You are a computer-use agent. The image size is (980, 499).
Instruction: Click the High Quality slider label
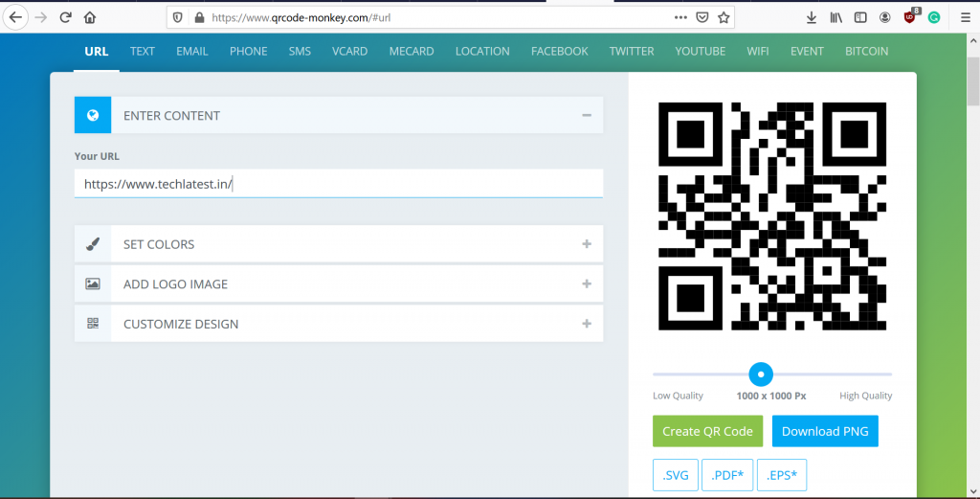point(865,396)
